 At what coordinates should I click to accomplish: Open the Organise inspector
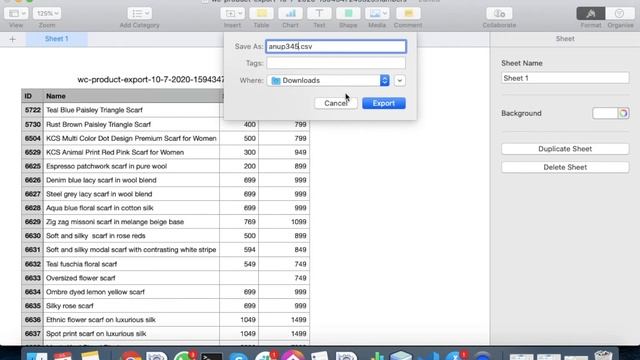[x=620, y=13]
